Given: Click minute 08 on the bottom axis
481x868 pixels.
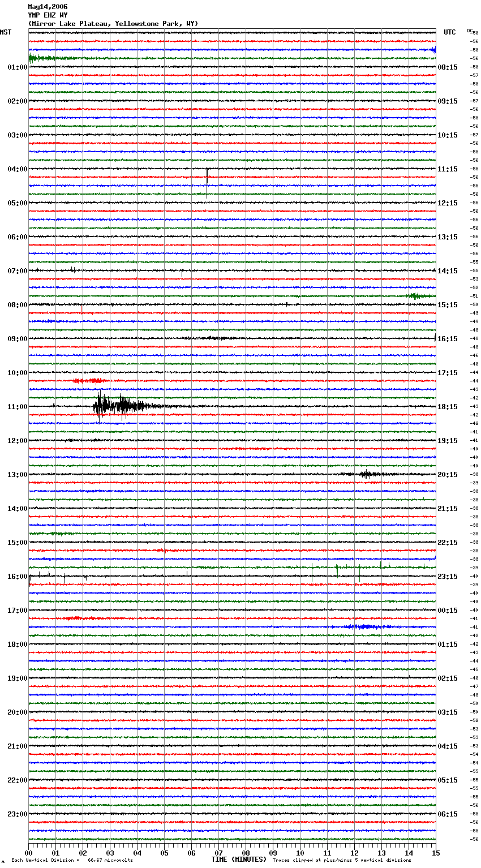Looking at the screenshot, I should (x=246, y=853).
